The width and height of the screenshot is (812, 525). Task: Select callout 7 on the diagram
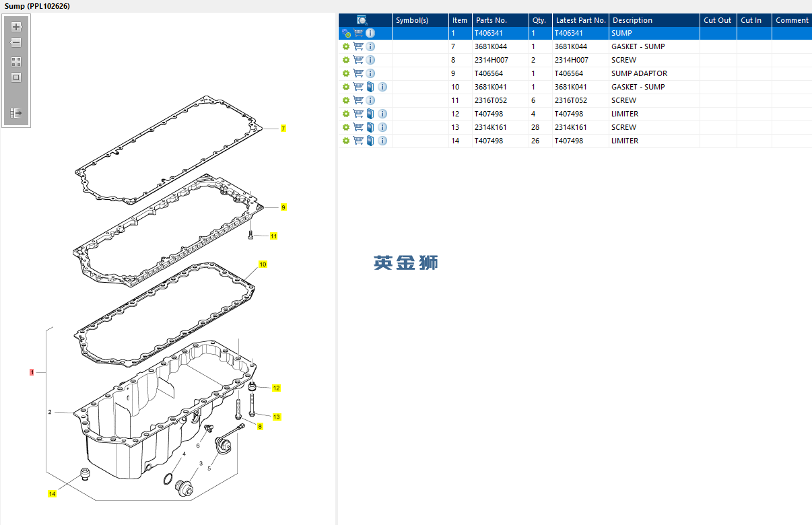point(283,128)
